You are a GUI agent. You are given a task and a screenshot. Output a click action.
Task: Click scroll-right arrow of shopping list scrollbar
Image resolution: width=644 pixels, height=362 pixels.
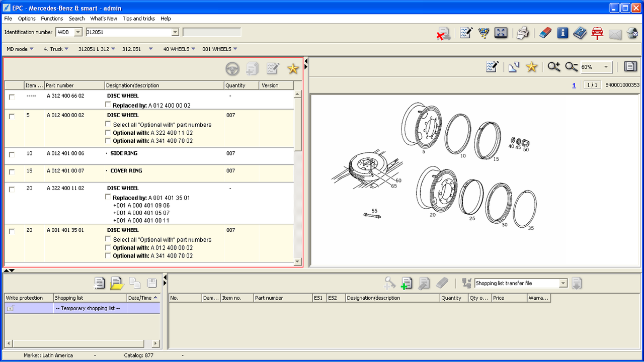(x=156, y=343)
